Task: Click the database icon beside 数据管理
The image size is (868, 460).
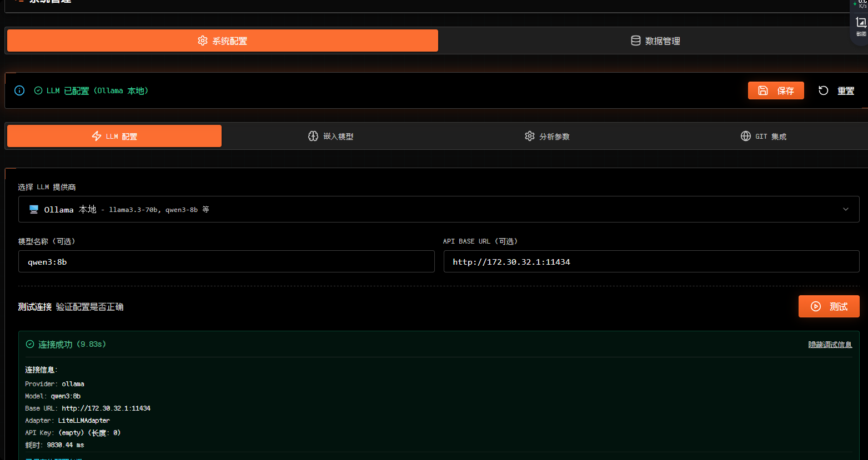Action: tap(636, 41)
